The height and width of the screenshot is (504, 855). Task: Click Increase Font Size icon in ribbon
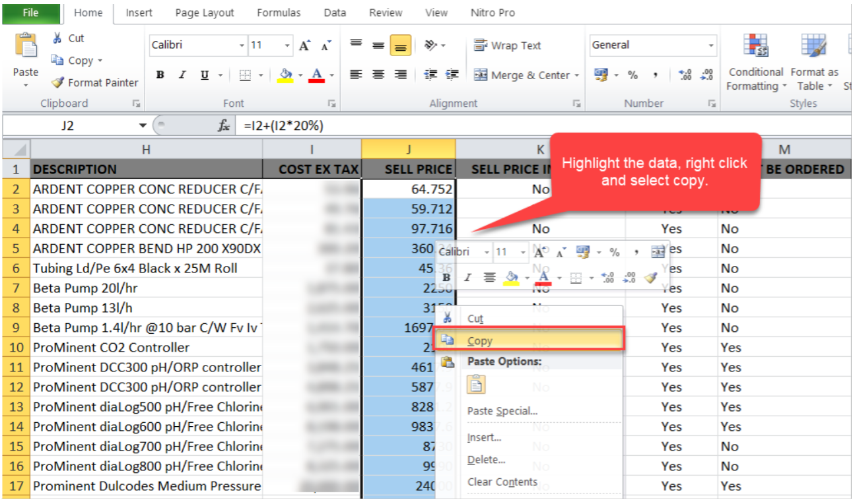coord(304,46)
